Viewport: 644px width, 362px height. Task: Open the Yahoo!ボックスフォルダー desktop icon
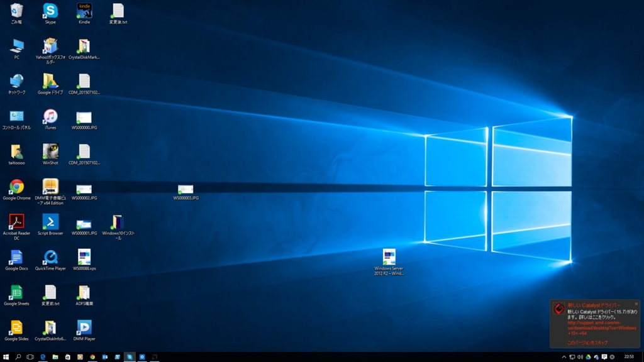(x=50, y=50)
